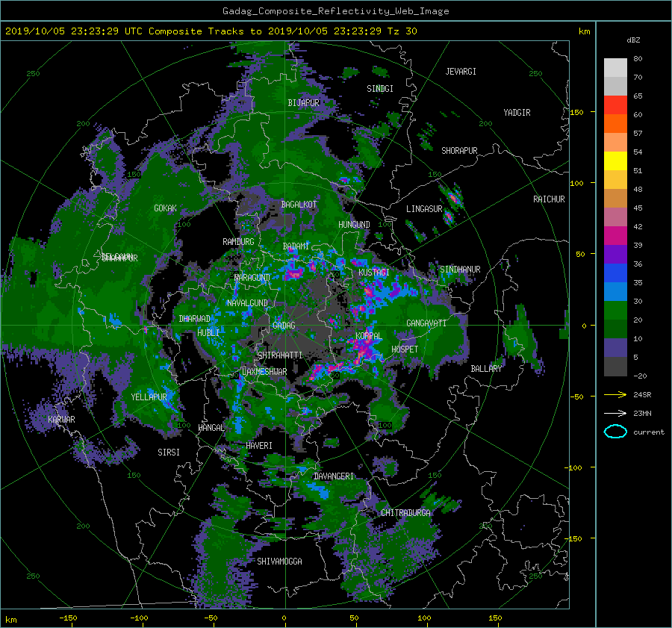The height and width of the screenshot is (628, 672).
Task: Pick the purple 36-39 dBZ legend swatch
Action: click(615, 255)
